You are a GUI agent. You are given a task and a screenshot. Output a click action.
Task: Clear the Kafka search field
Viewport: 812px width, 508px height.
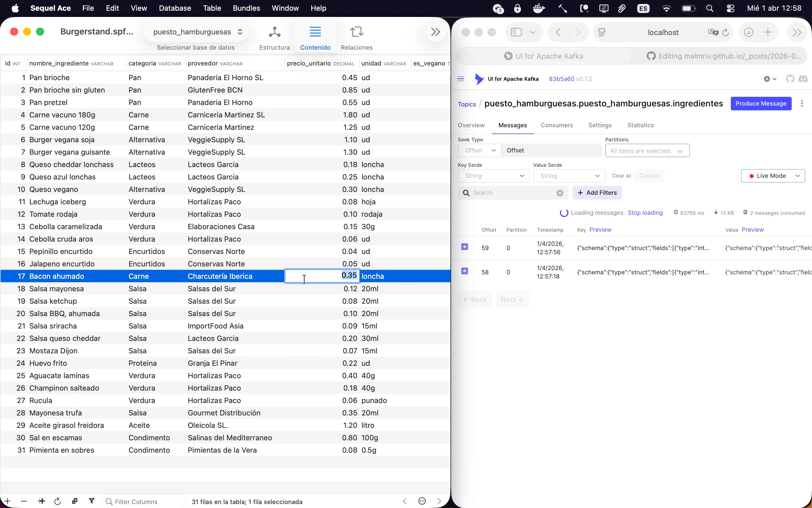pyautogui.click(x=560, y=193)
